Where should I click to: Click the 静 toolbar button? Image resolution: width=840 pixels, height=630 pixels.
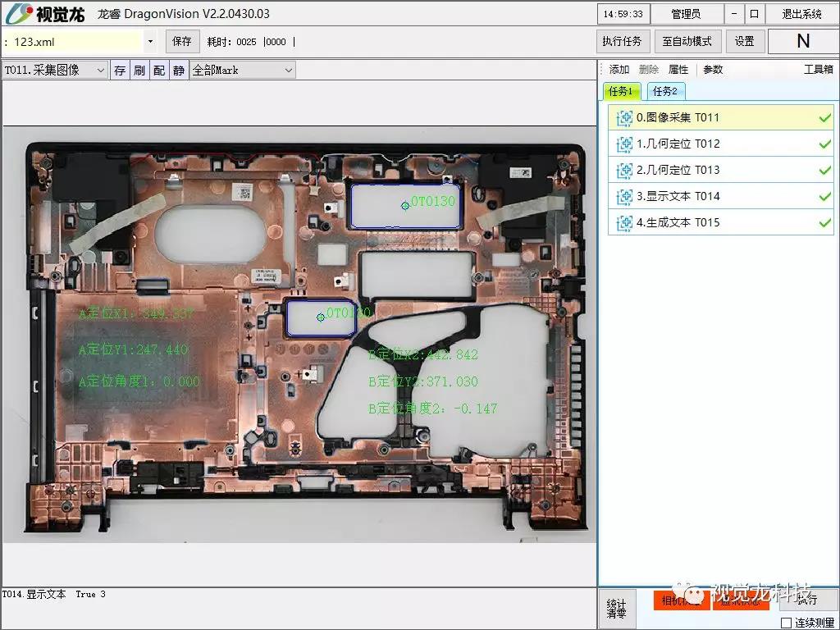[x=179, y=71]
